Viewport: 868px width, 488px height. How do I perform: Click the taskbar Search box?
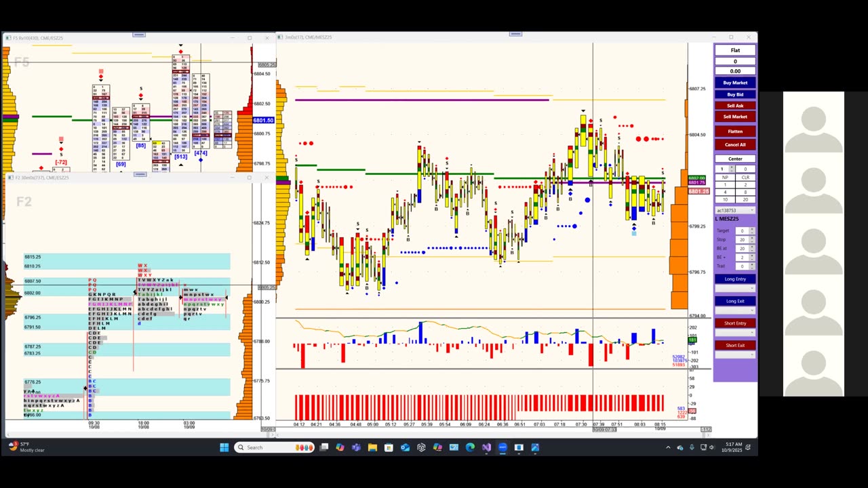pos(275,447)
